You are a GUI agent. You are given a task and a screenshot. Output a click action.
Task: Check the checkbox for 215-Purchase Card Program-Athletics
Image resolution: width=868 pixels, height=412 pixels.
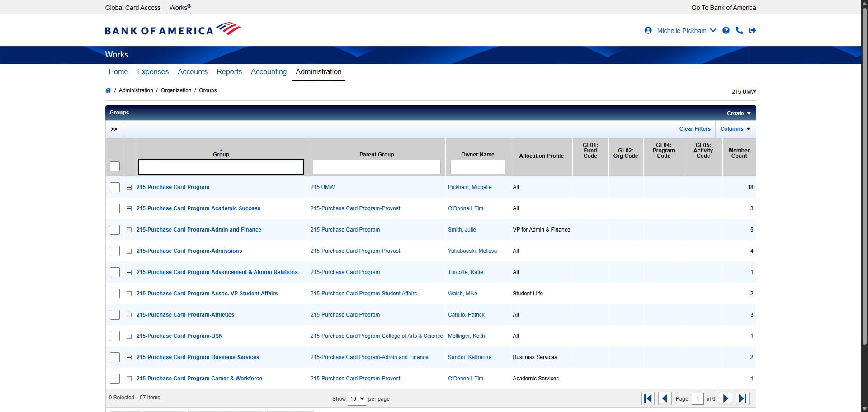coord(114,315)
